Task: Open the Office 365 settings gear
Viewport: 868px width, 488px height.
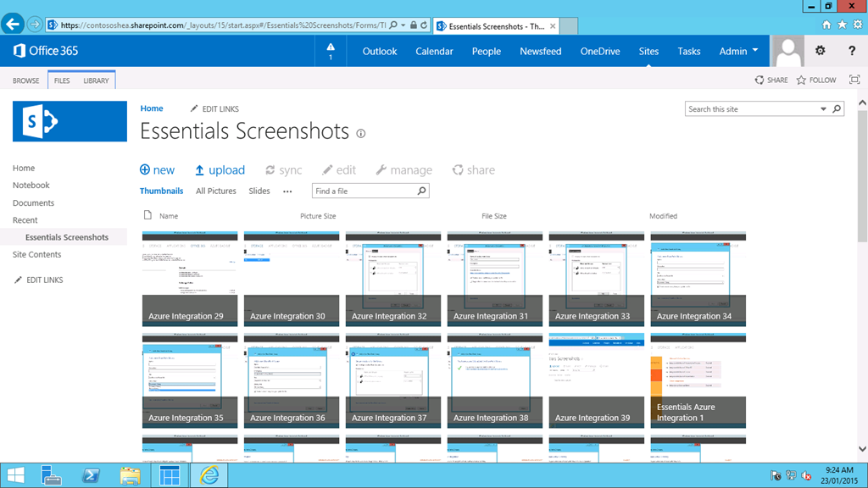Action: pyautogui.click(x=820, y=51)
